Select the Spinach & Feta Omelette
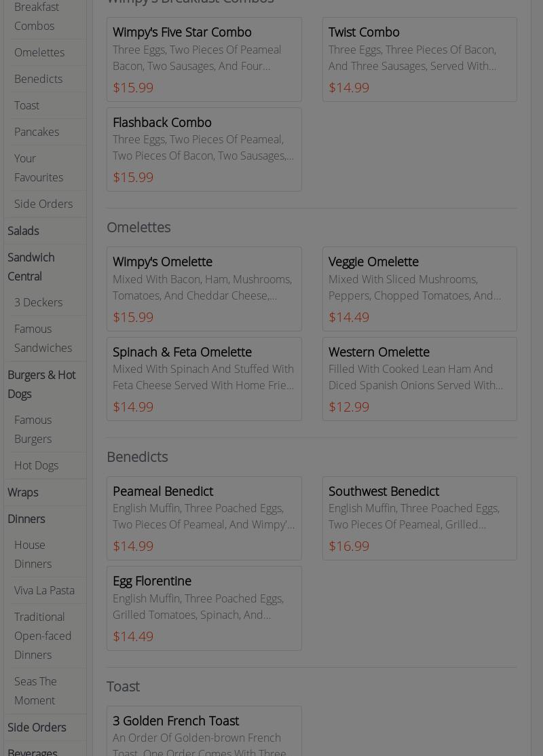The image size is (543, 756). pos(204,379)
